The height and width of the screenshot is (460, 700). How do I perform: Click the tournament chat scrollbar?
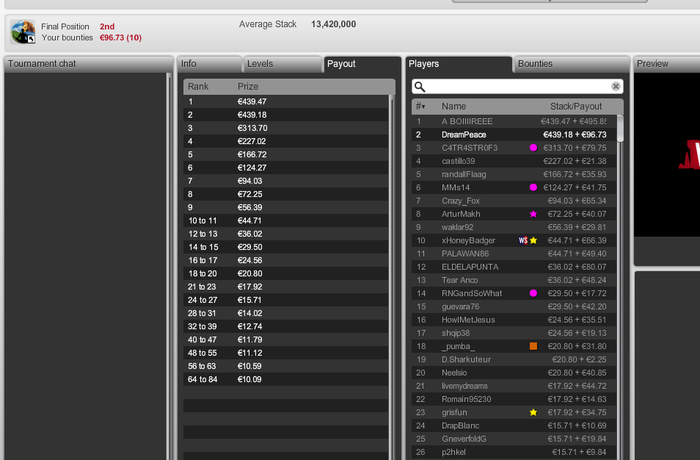click(x=169, y=266)
